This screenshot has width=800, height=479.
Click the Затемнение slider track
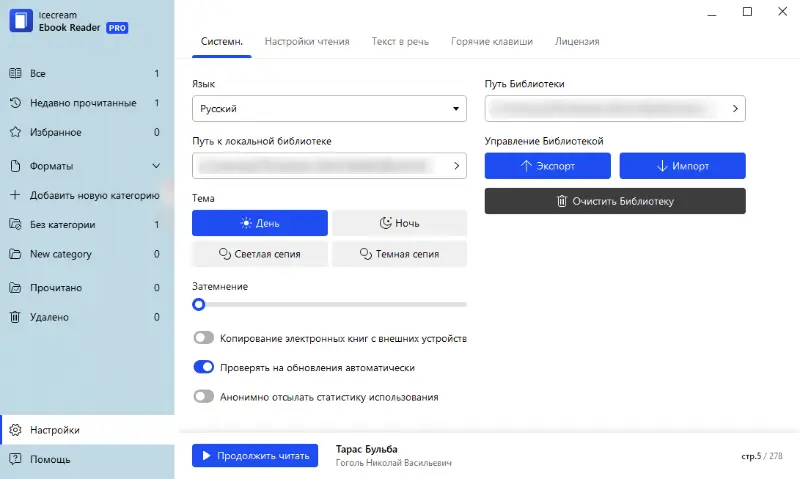[x=329, y=305]
